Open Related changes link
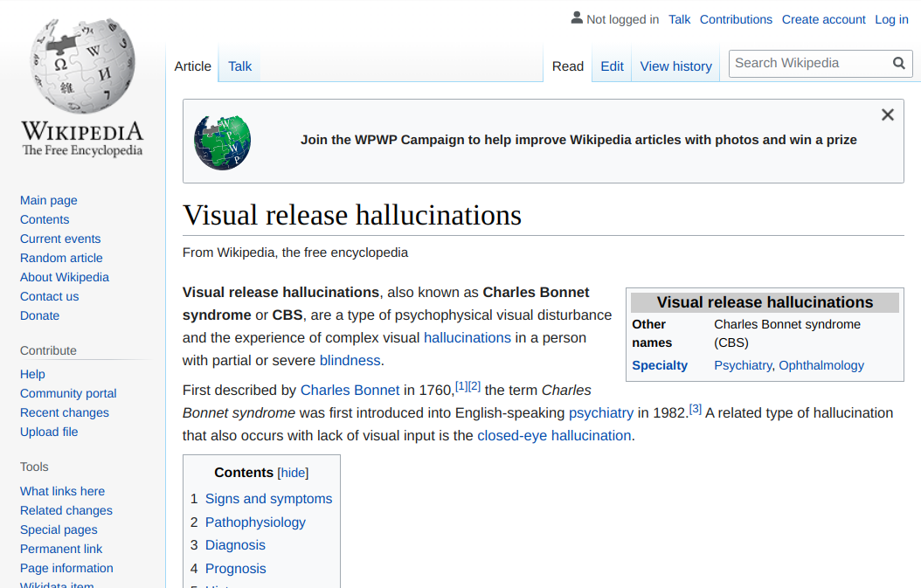Viewport: 921px width, 588px height. tap(66, 510)
